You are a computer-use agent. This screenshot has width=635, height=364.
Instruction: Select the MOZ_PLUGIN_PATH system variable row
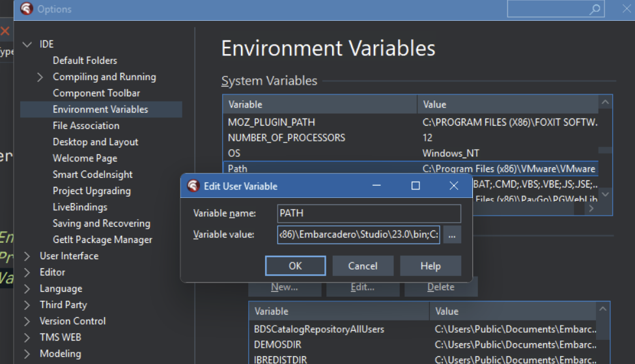(411, 122)
